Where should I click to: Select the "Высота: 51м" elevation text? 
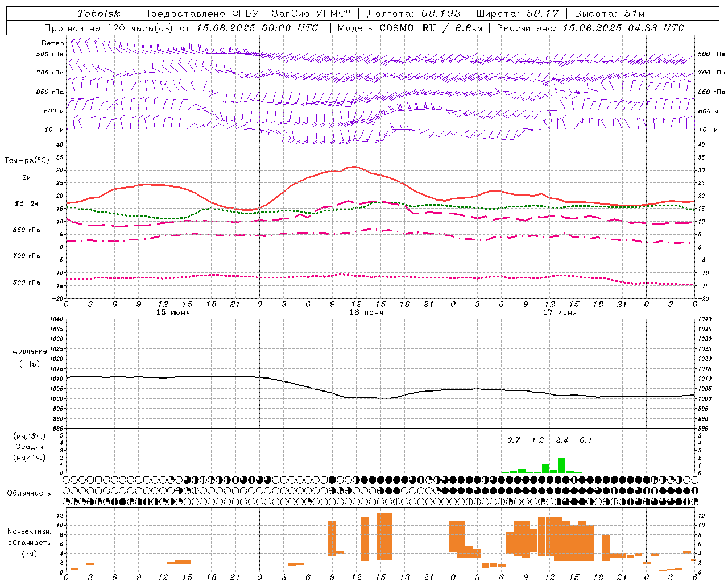[610, 14]
